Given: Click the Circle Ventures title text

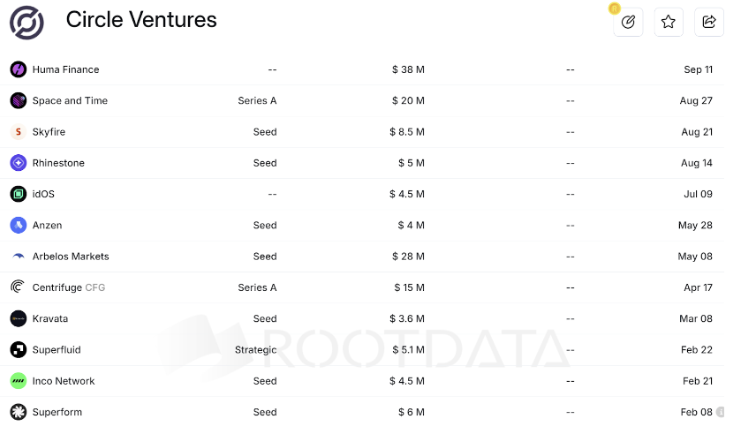Looking at the screenshot, I should click(141, 20).
